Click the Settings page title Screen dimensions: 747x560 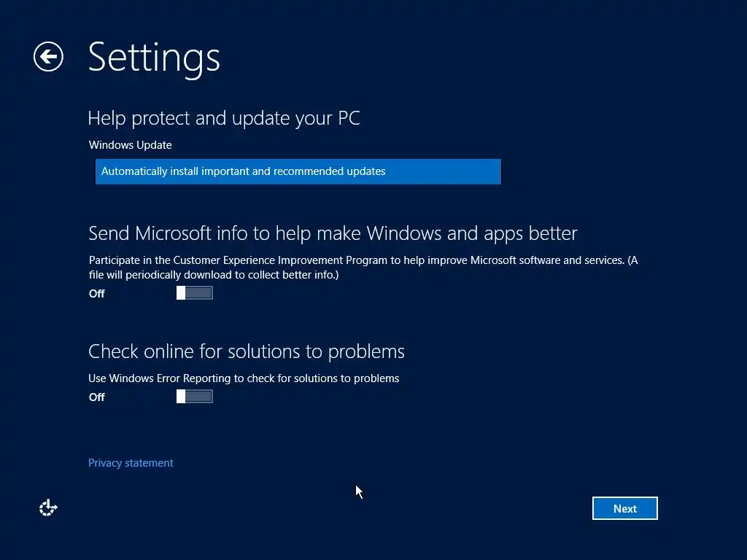point(154,57)
